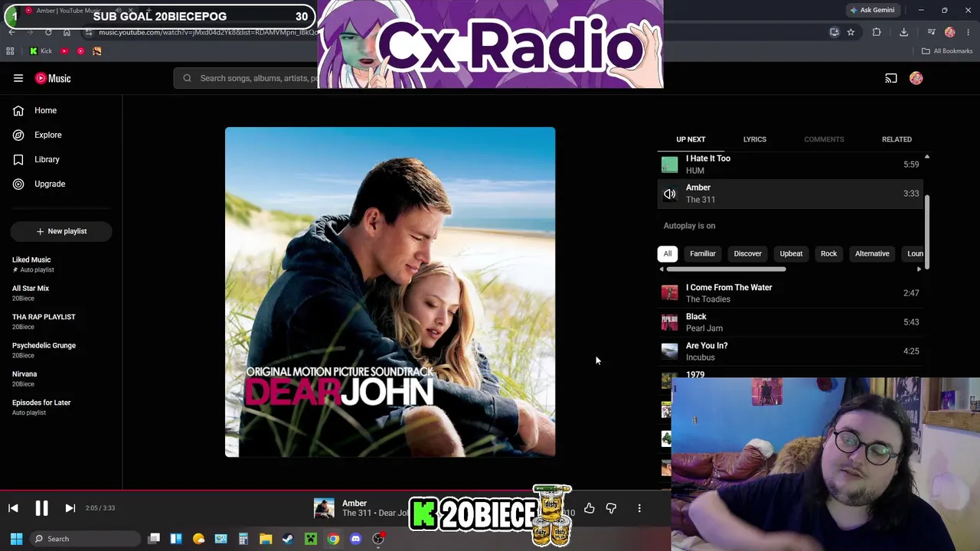Screen dimensions: 980x551
Task: Click the Ask Gemini button
Action: [872, 10]
